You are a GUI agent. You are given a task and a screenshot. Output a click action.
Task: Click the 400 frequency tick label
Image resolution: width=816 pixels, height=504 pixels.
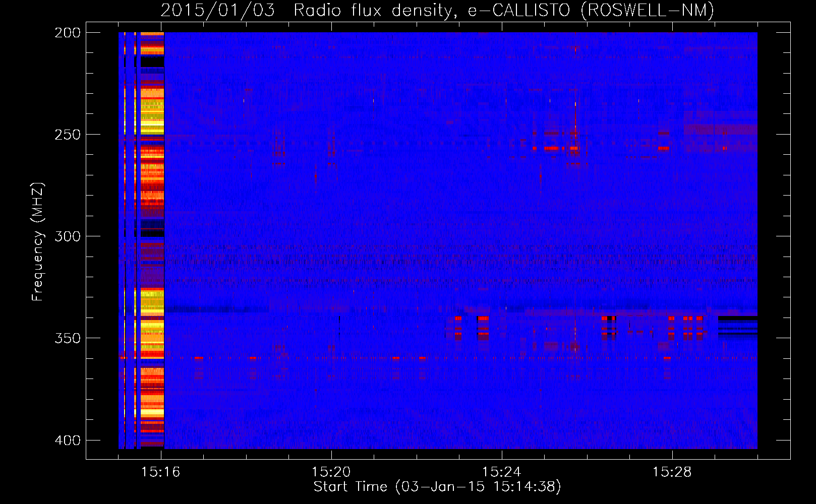pos(68,440)
